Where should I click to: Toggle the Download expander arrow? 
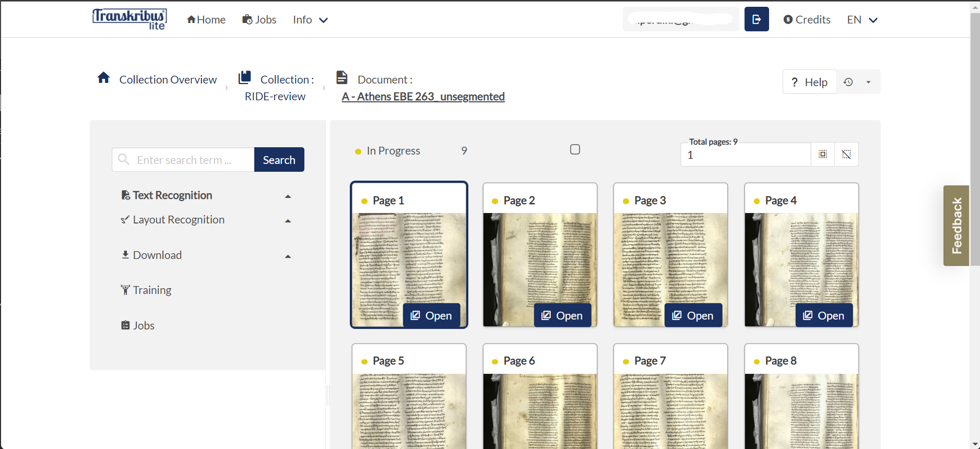tap(288, 256)
